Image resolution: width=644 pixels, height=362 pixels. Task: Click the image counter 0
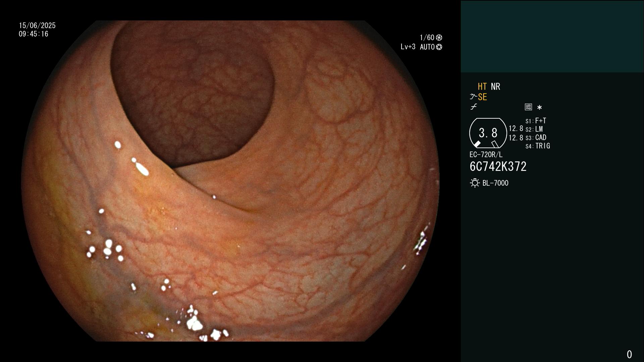(629, 354)
